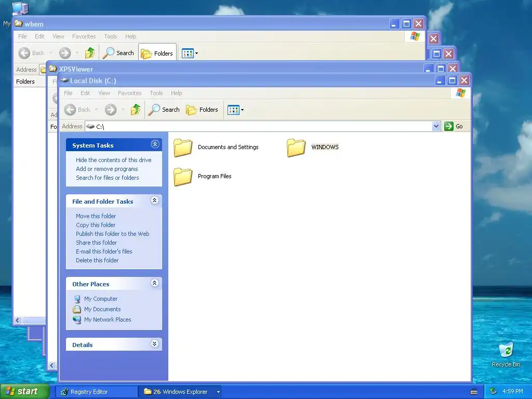The height and width of the screenshot is (399, 532).
Task: Open Help menu in Local Disk window
Action: 177,93
